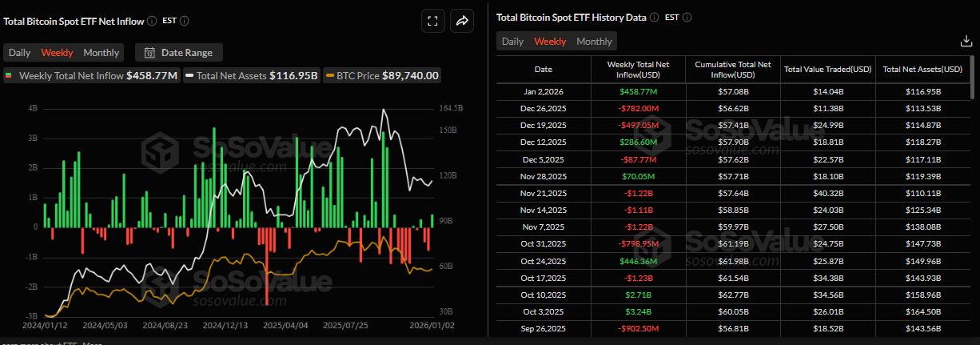Download the ETF history data table

[966, 42]
